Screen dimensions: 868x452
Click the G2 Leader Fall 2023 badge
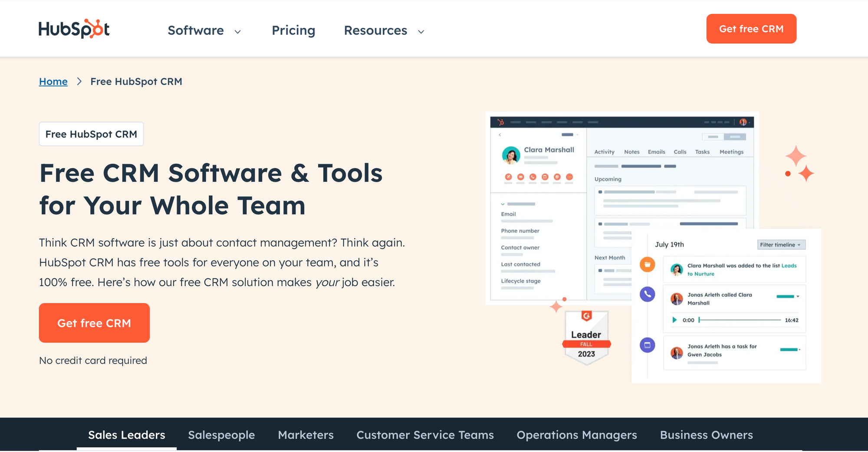point(586,337)
